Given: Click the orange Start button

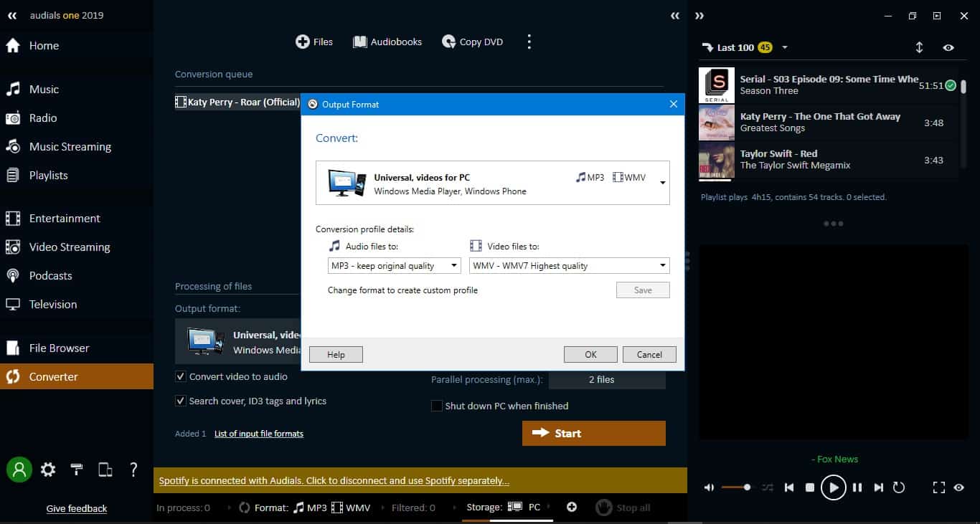Looking at the screenshot, I should (594, 433).
